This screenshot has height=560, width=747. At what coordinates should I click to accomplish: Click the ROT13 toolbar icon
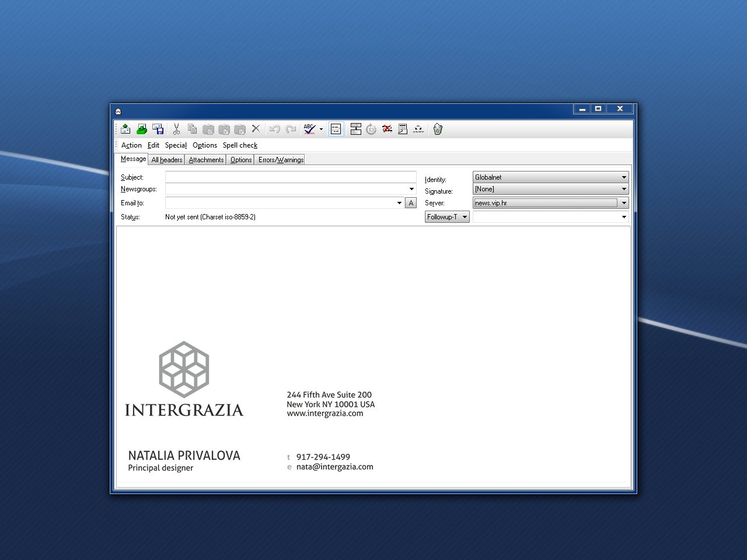point(371,129)
